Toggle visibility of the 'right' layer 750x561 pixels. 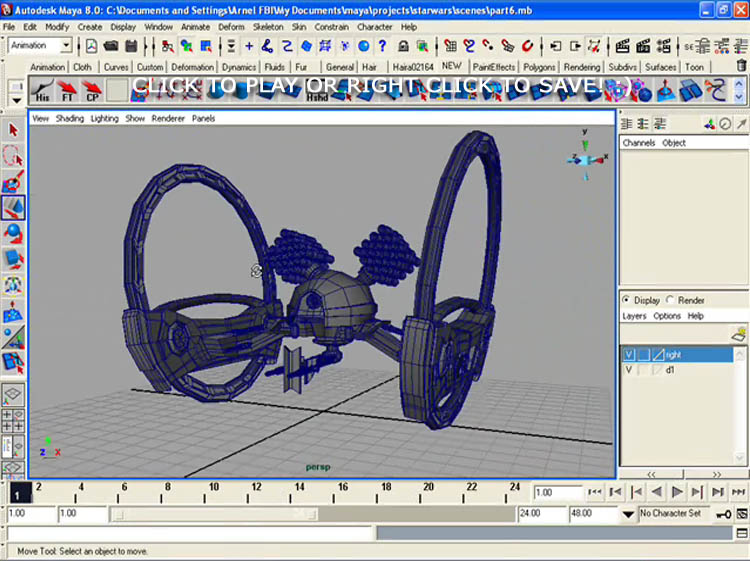click(629, 355)
